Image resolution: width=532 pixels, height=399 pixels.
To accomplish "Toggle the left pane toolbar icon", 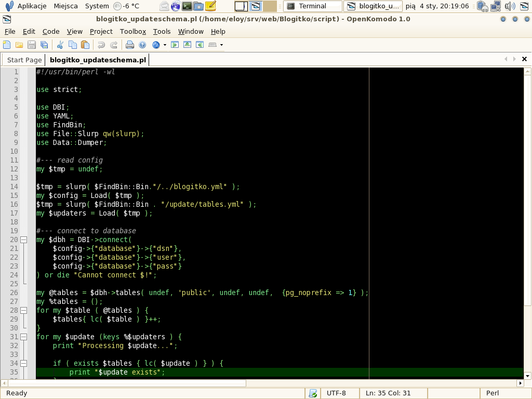I will pos(175,45).
